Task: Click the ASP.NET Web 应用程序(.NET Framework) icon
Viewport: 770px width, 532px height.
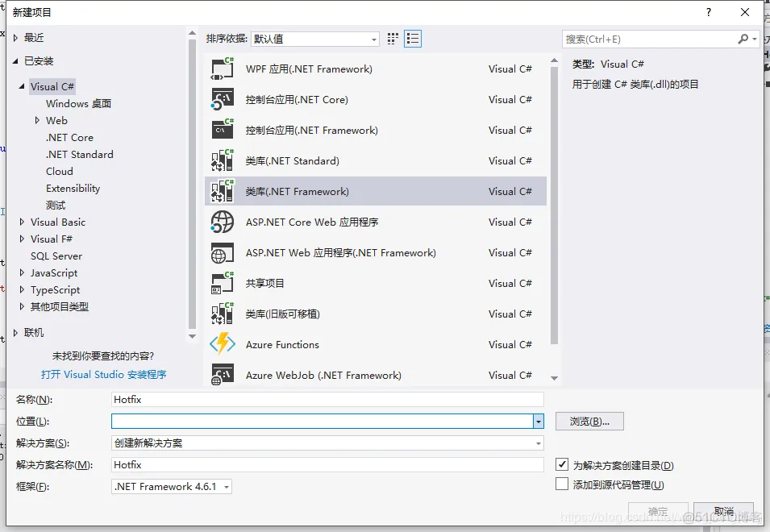Action: [x=223, y=253]
